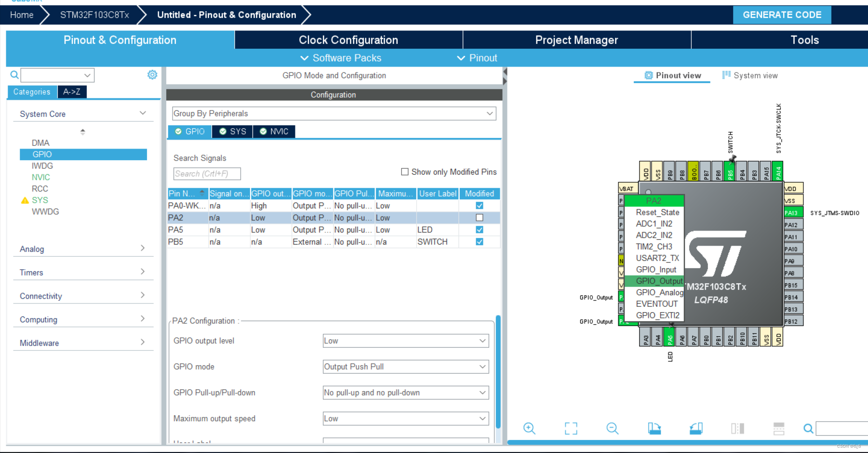This screenshot has width=868, height=453.
Task: Open the category search combo box
Action: click(57, 75)
